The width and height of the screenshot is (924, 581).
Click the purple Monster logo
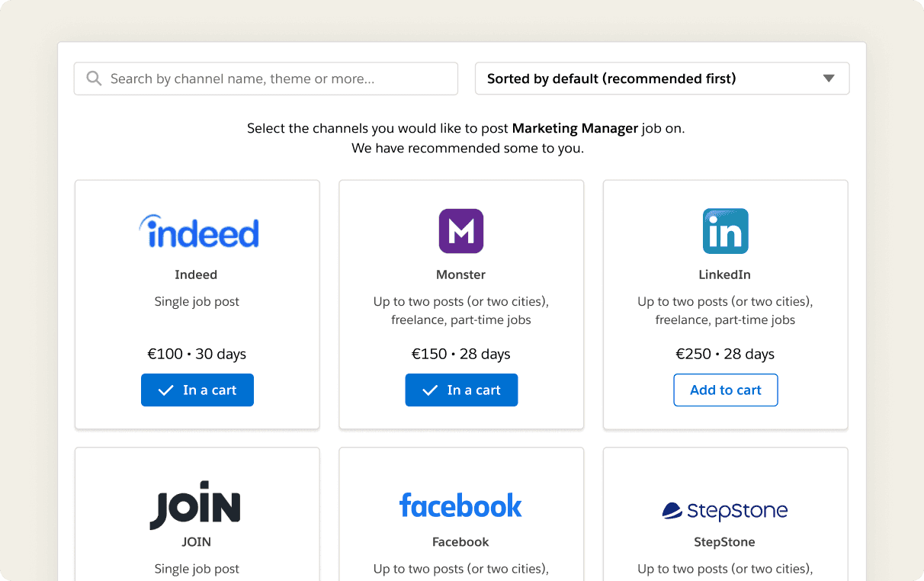click(461, 231)
